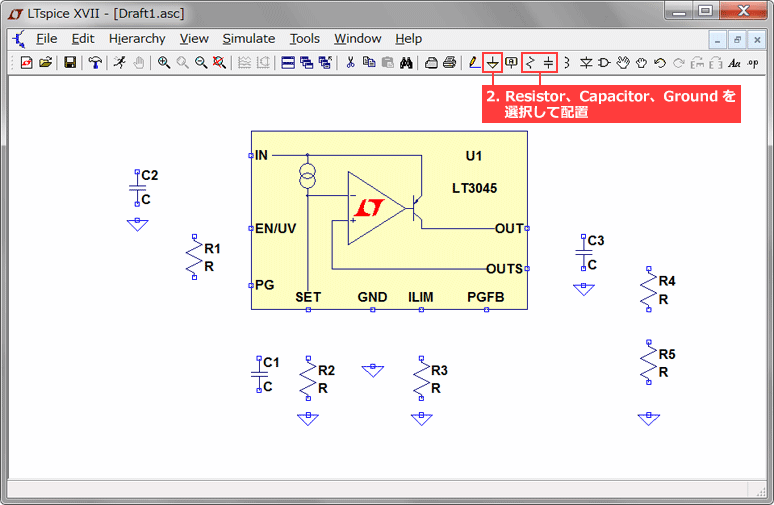
Task: Click the Paste icon
Action: coord(388,63)
